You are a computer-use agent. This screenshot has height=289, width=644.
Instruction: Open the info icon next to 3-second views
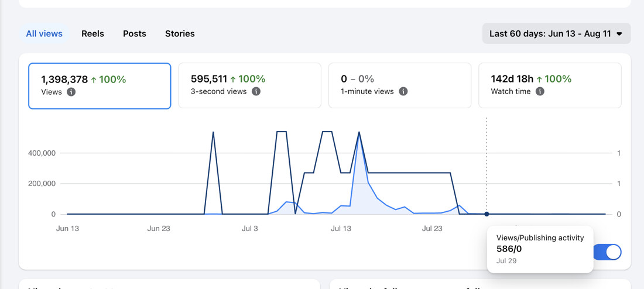point(256,91)
